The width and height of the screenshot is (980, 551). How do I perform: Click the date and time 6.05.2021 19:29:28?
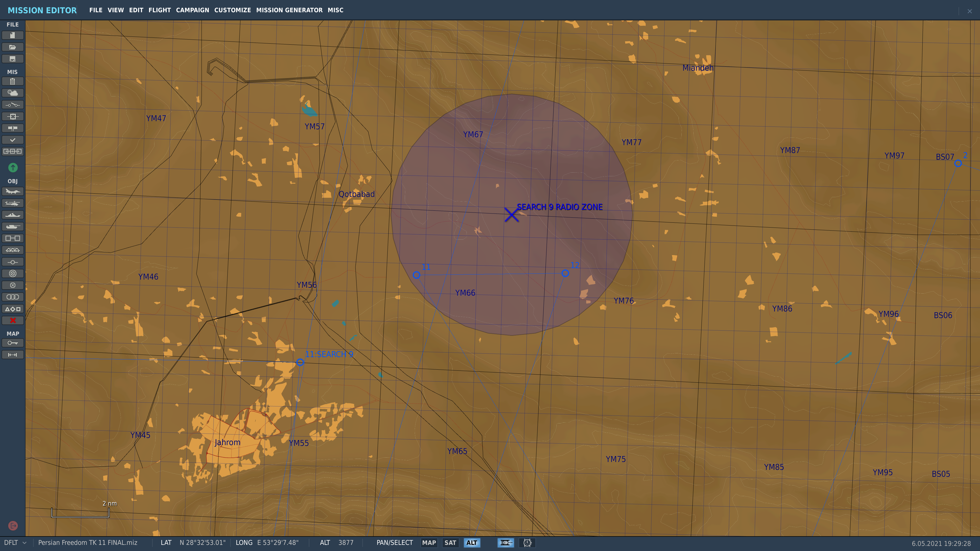pos(941,544)
